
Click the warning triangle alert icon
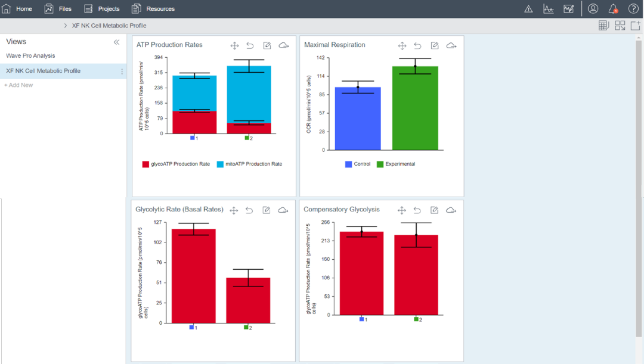[x=528, y=9]
